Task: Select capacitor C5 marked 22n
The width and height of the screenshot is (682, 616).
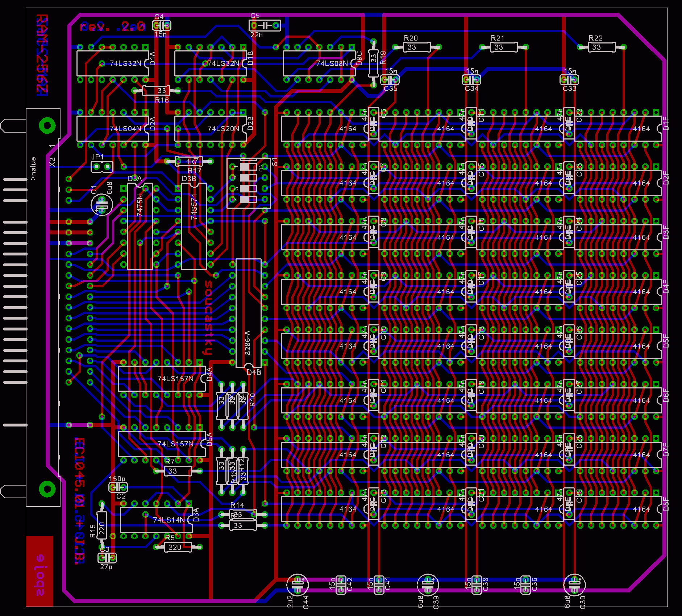Action: (x=265, y=25)
